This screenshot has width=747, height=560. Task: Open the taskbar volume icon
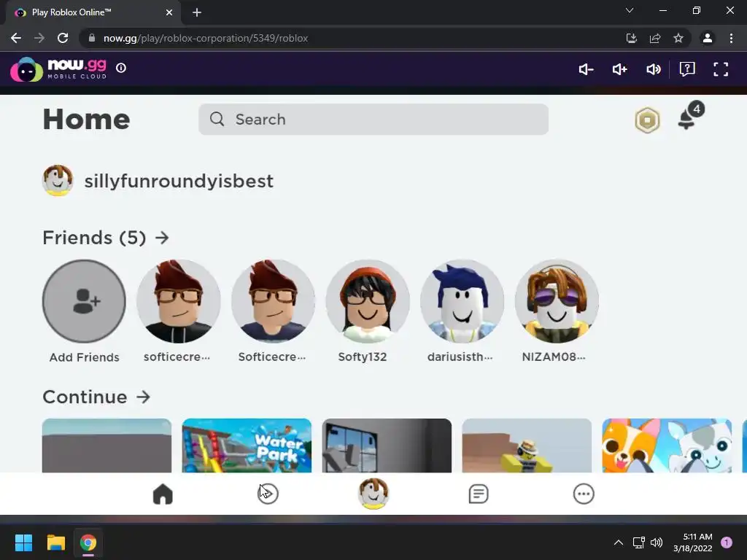click(x=657, y=542)
